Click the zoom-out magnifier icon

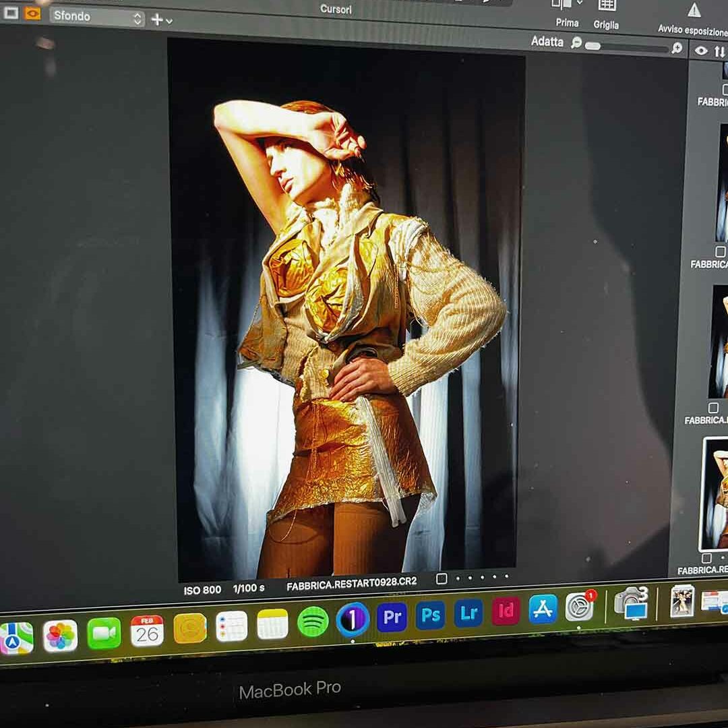[576, 42]
